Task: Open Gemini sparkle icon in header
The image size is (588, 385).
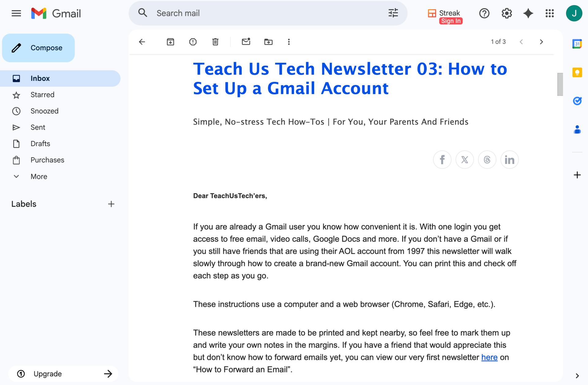Action: pos(528,13)
